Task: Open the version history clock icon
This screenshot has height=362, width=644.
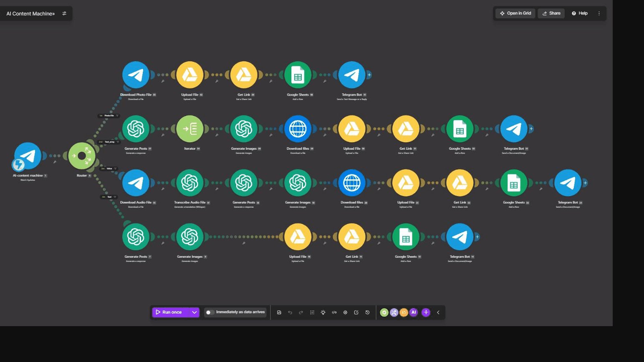Action: (367, 312)
